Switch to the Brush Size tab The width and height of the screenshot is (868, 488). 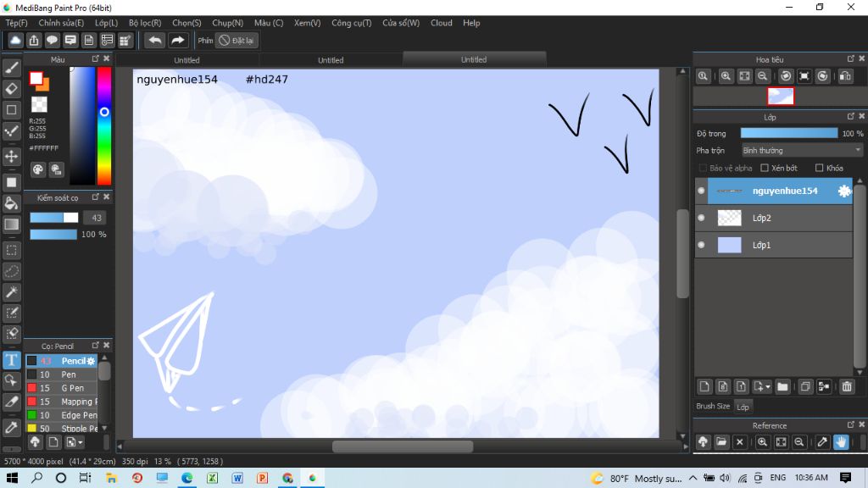(713, 406)
